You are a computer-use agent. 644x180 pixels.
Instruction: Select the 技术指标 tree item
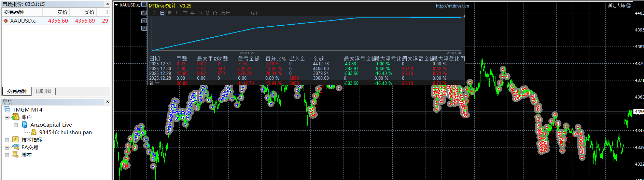(x=32, y=140)
